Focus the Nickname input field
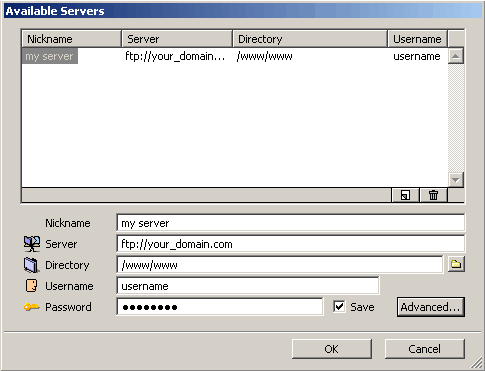This screenshot has height=371, width=485. (x=290, y=223)
